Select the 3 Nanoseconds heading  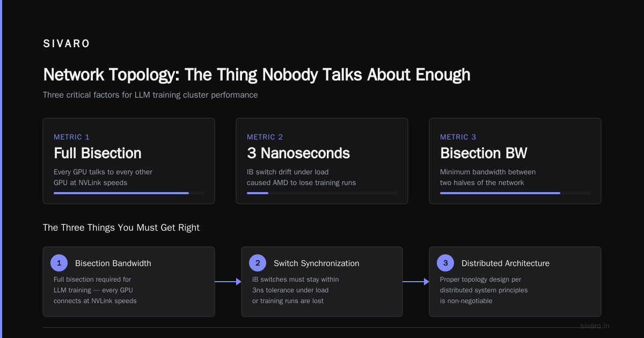pos(298,153)
